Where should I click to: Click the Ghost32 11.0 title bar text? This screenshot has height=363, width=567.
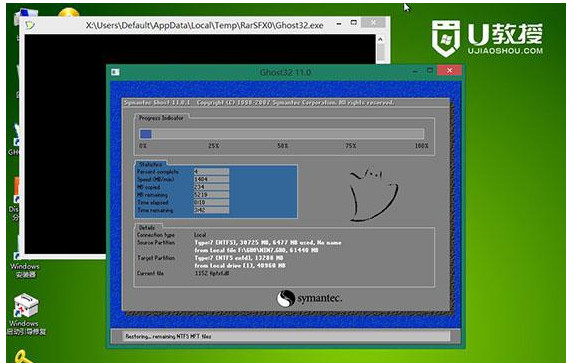pos(285,72)
